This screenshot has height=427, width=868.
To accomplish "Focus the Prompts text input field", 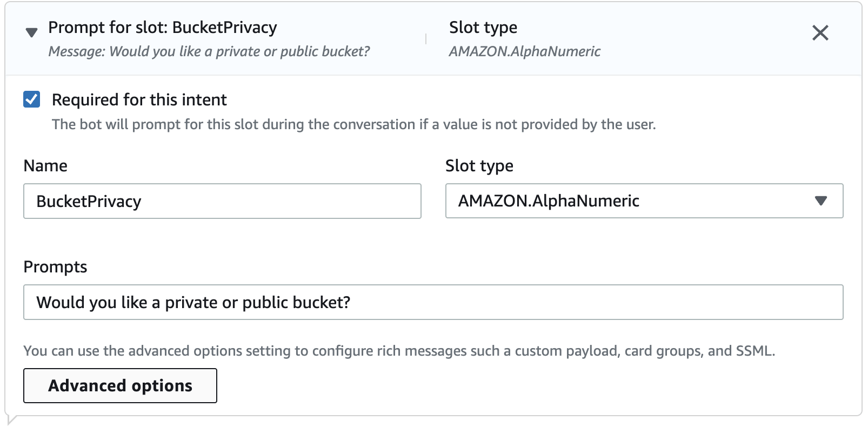I will coord(432,302).
